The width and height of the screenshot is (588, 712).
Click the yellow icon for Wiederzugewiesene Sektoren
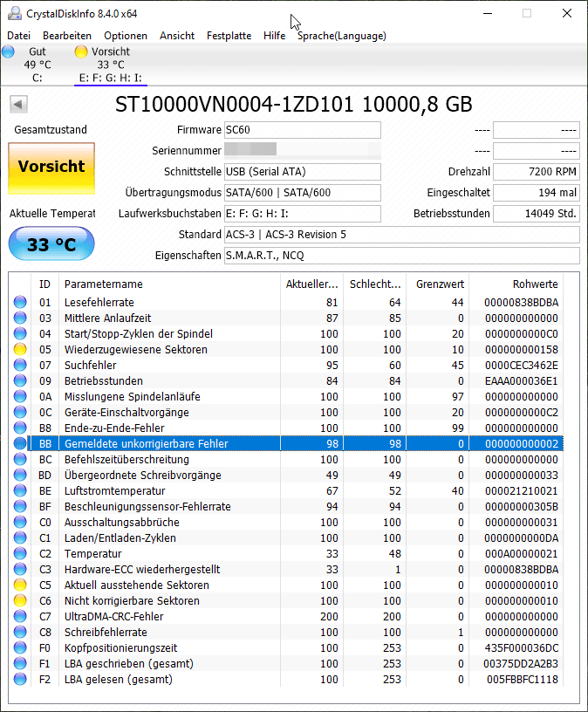tap(20, 349)
